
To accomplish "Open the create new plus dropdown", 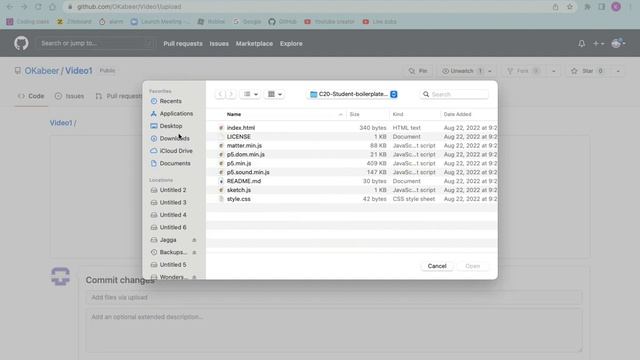I will 598,43.
